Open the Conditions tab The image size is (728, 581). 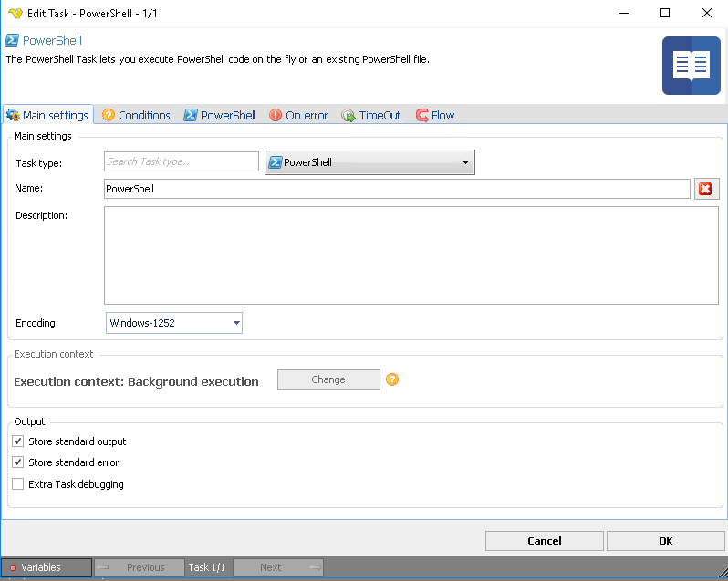[136, 116]
